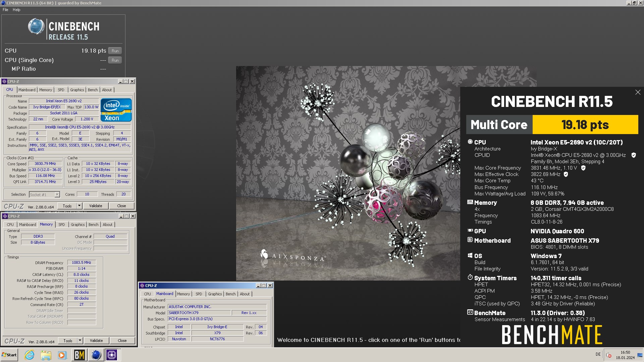Open Graphics tab in Mainboard CPU-Z window
Viewport: 644px width, 362px height.
coord(215,294)
